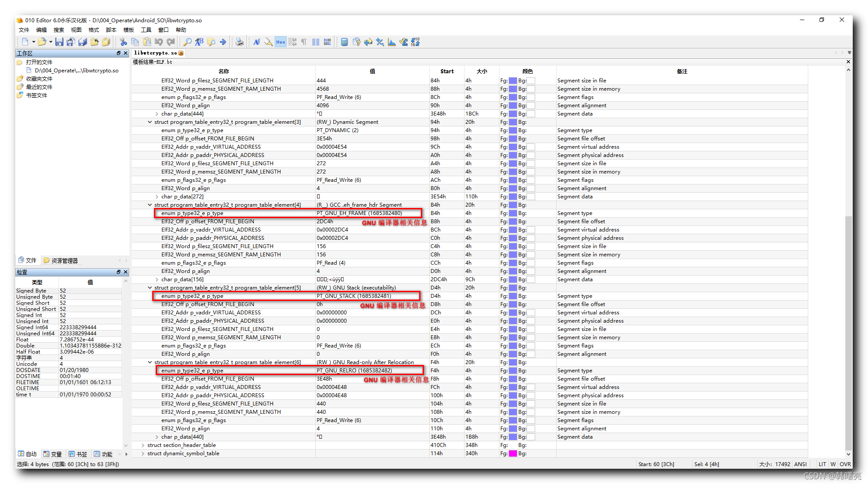Open the Calculator tool icon
Image resolution: width=868 pixels, height=484 pixels.
(345, 42)
